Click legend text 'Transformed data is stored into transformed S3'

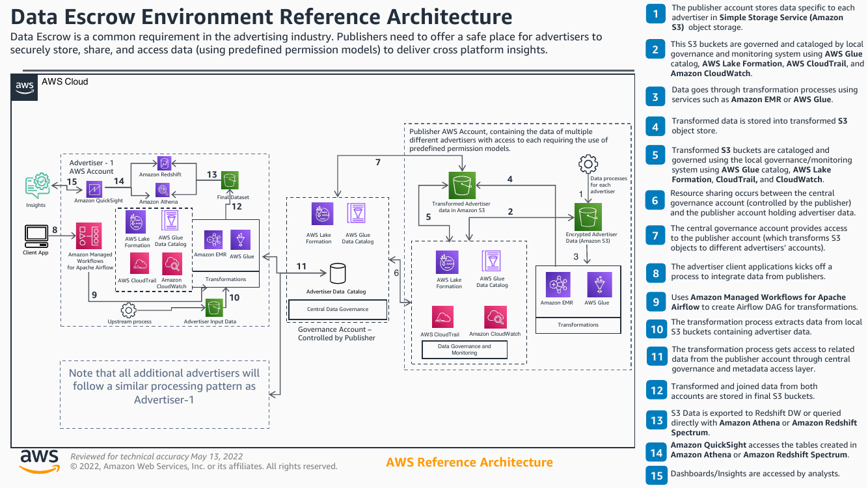tap(760, 126)
